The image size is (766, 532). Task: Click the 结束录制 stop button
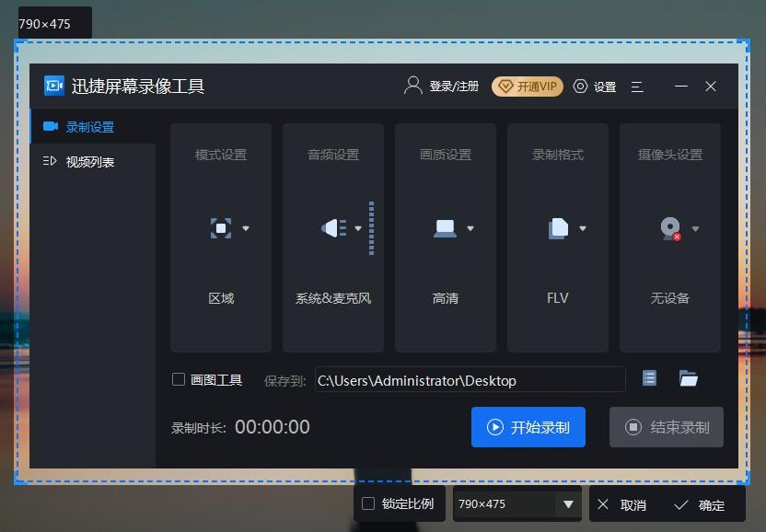667,427
